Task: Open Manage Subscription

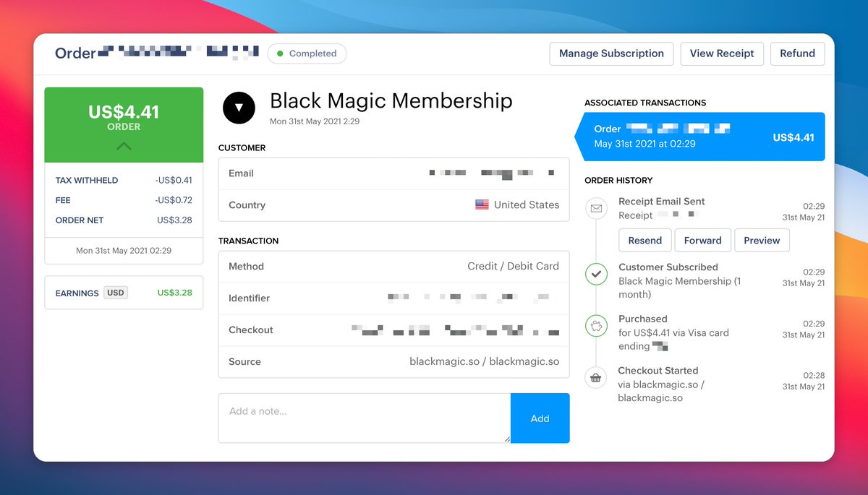Action: (x=611, y=53)
